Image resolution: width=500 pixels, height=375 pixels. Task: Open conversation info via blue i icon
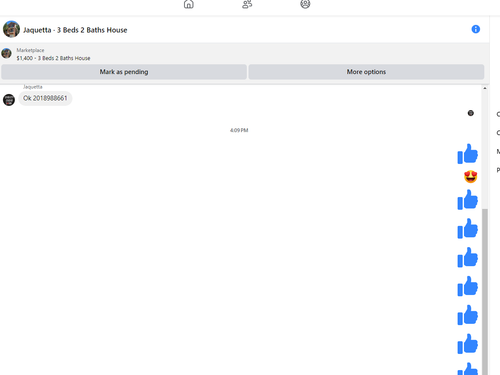[x=476, y=29]
